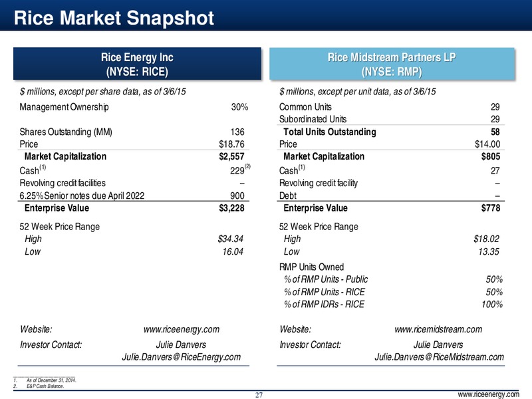Click the Rice Energy Inc (NYSE: RICE) header

137,64
